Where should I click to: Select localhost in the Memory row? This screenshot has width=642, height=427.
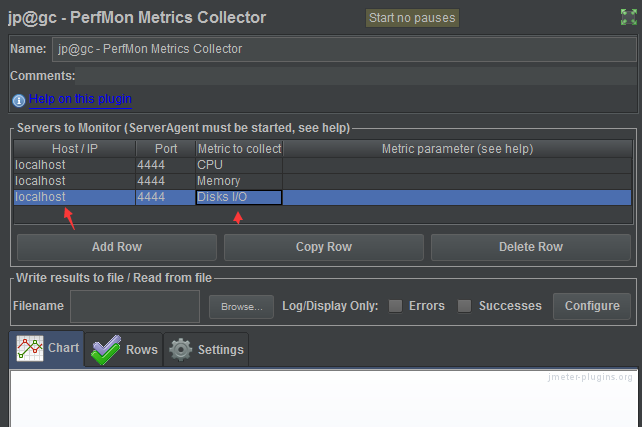75,181
